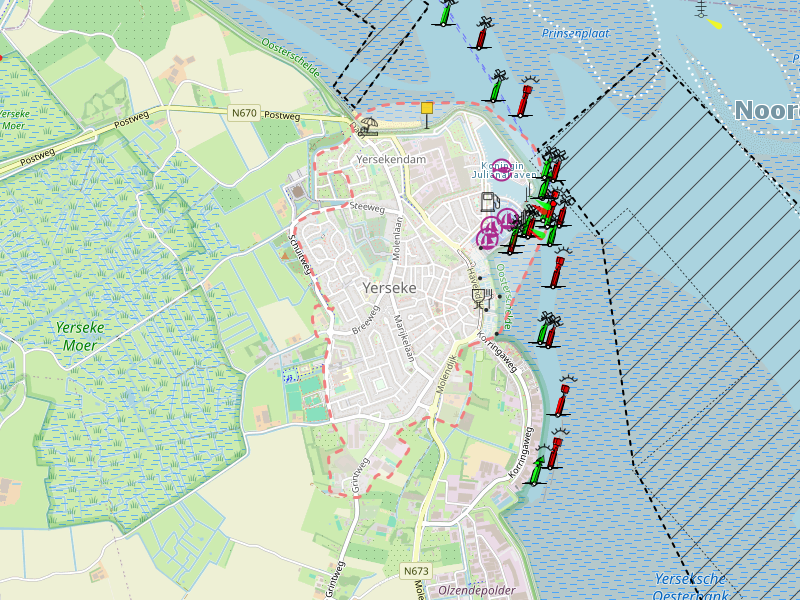Click the Prinsenplaat water label
The image size is (800, 600).
point(575,33)
